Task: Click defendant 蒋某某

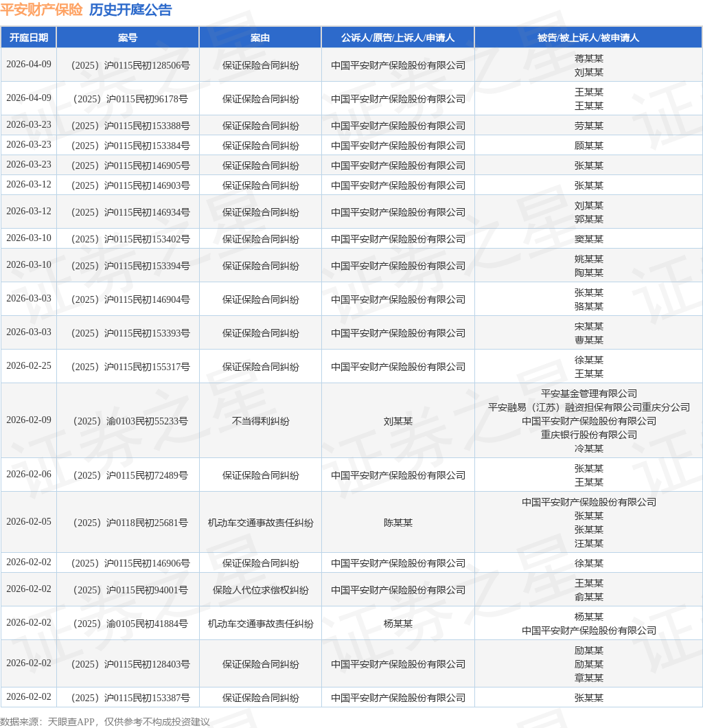Action: (x=588, y=58)
